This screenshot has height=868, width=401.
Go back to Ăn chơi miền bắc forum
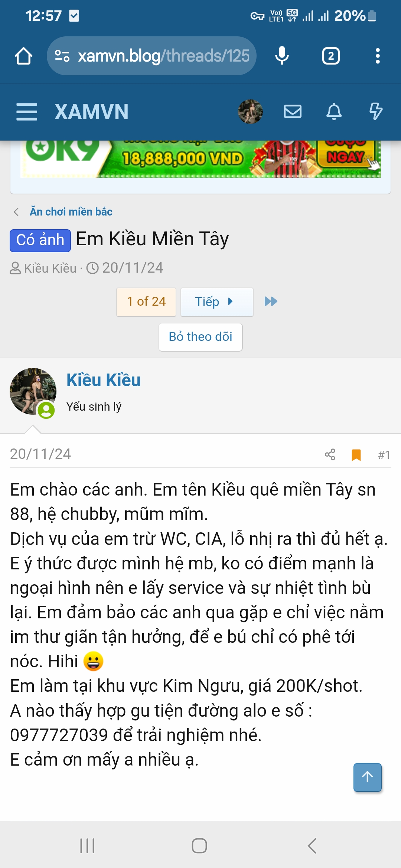[71, 212]
